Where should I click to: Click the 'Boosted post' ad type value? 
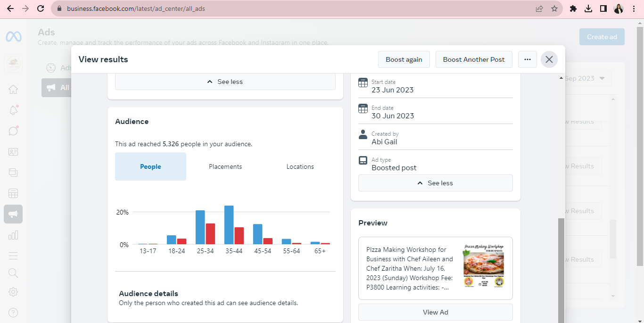[x=394, y=167]
